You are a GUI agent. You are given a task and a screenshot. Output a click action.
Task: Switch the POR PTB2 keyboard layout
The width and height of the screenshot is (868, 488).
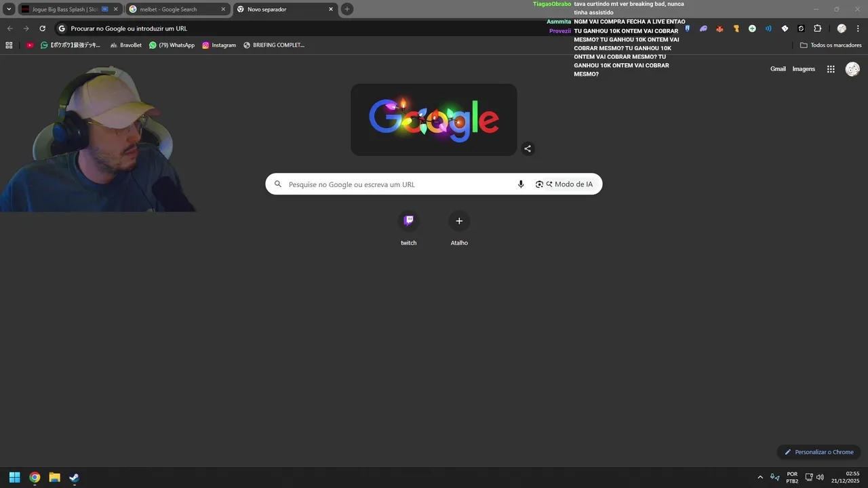tap(792, 477)
